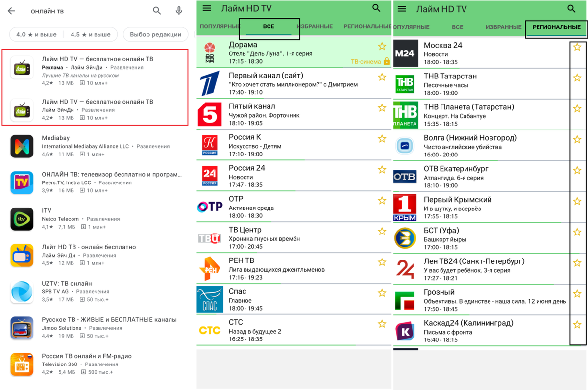Open Русское ТВ app icon
Viewport: 588px width, 390px height.
coord(22,328)
